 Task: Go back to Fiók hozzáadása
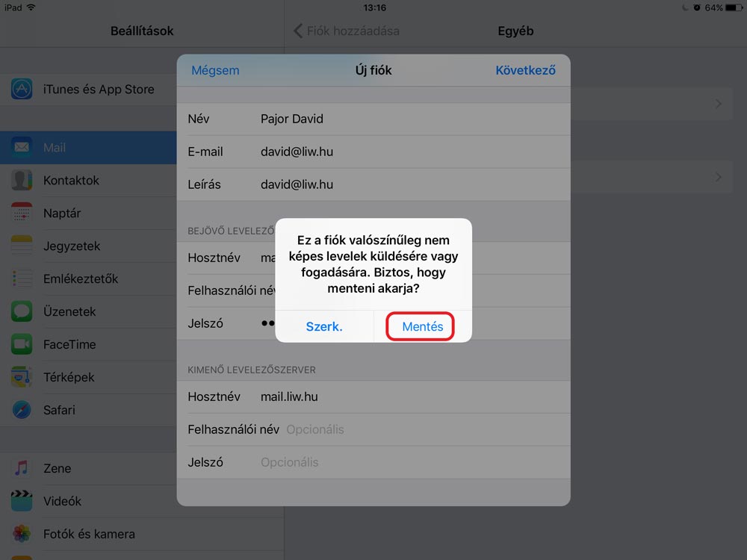(347, 31)
